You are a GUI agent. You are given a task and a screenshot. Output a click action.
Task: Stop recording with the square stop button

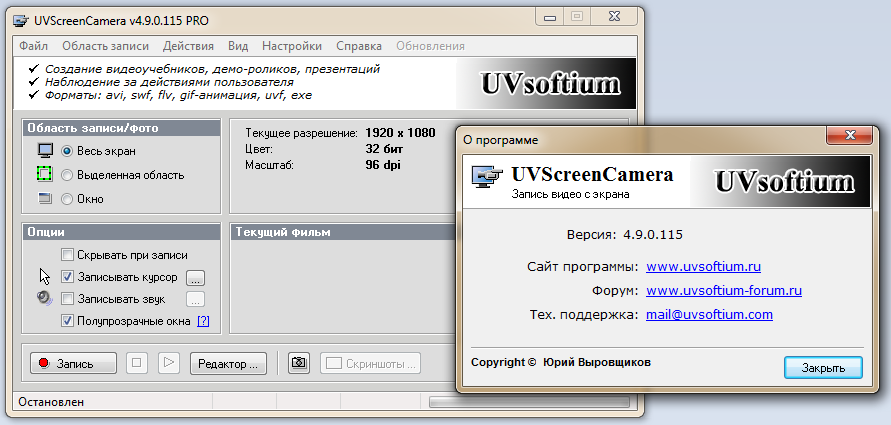pos(136,363)
